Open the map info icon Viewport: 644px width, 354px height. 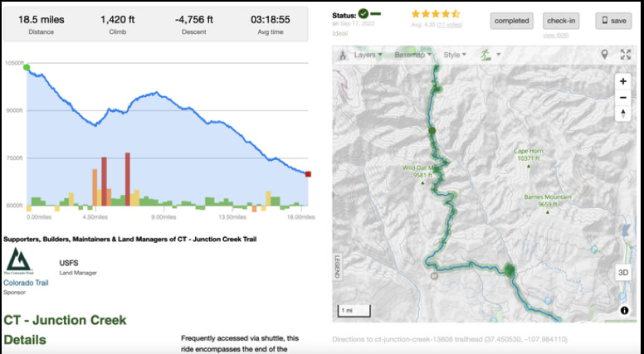click(623, 310)
